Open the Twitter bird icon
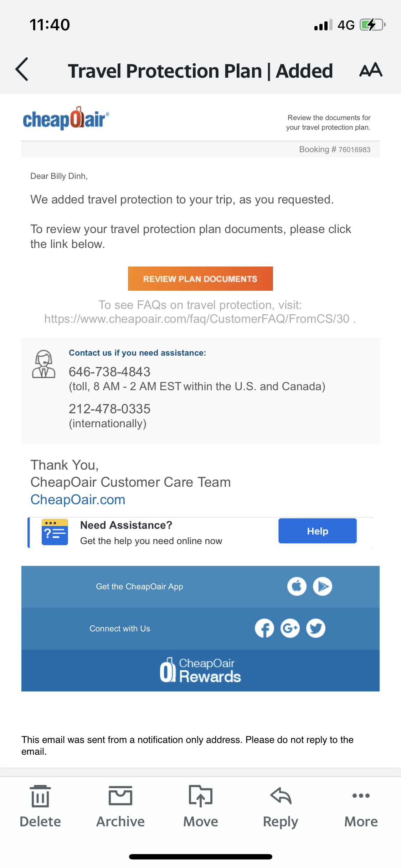This screenshot has width=401, height=868. pyautogui.click(x=316, y=628)
